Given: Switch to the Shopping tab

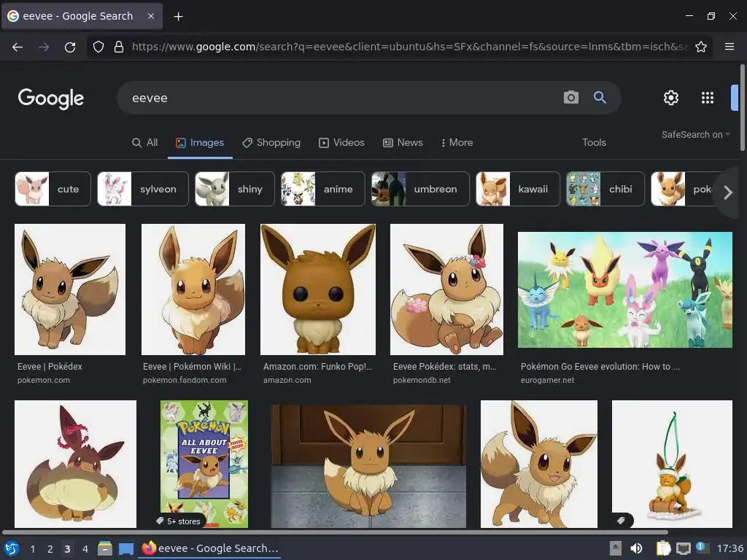Looking at the screenshot, I should coord(271,142).
